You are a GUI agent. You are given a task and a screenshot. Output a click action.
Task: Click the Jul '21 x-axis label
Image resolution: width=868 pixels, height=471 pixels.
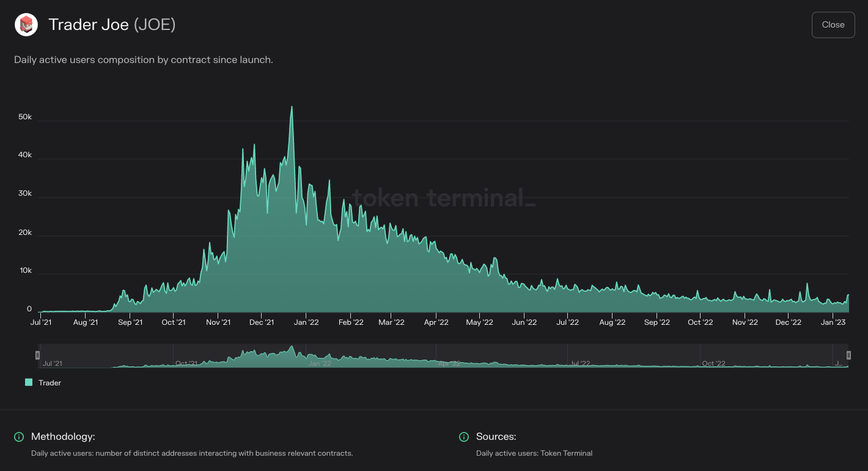tap(42, 322)
